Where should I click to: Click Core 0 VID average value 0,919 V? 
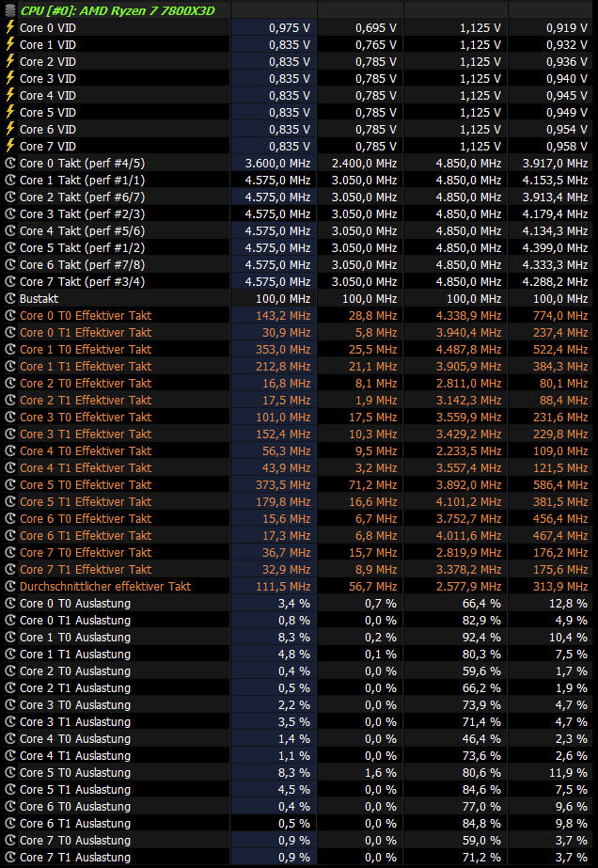coord(567,27)
